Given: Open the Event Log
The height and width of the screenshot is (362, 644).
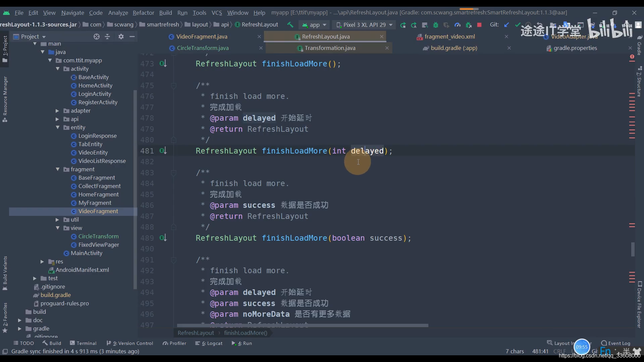Looking at the screenshot, I should pyautogui.click(x=616, y=343).
